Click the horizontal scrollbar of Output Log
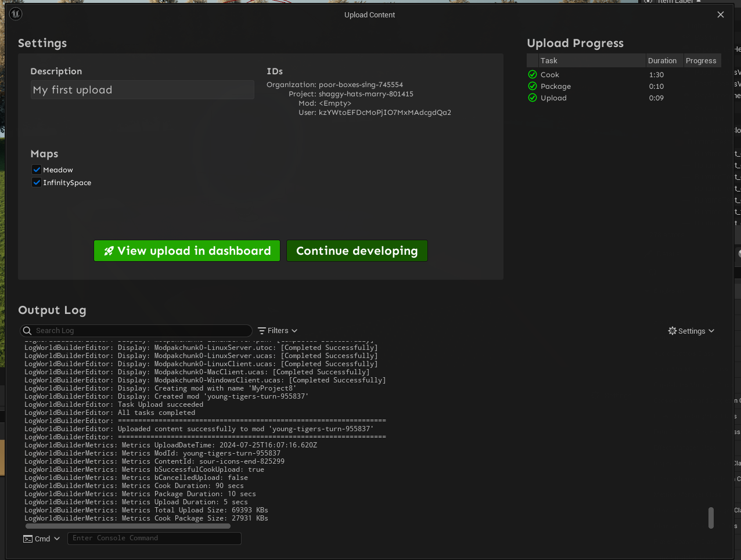741x560 pixels. point(128,526)
